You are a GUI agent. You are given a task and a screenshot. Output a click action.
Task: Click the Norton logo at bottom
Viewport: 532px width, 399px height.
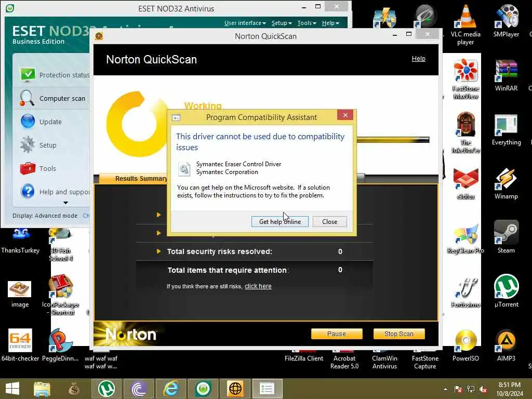(130, 335)
